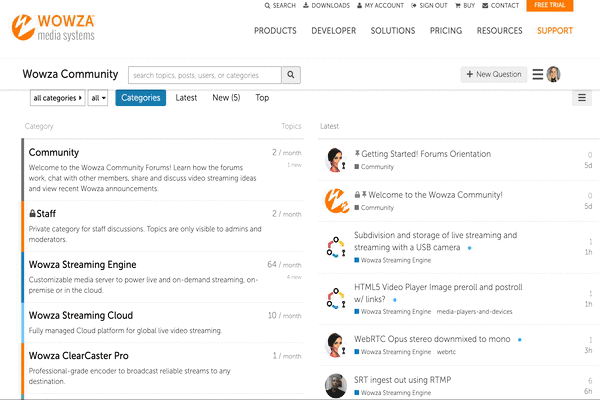This screenshot has height=400, width=600.
Task: Click avatar beside Getting Started topic
Action: point(336,160)
